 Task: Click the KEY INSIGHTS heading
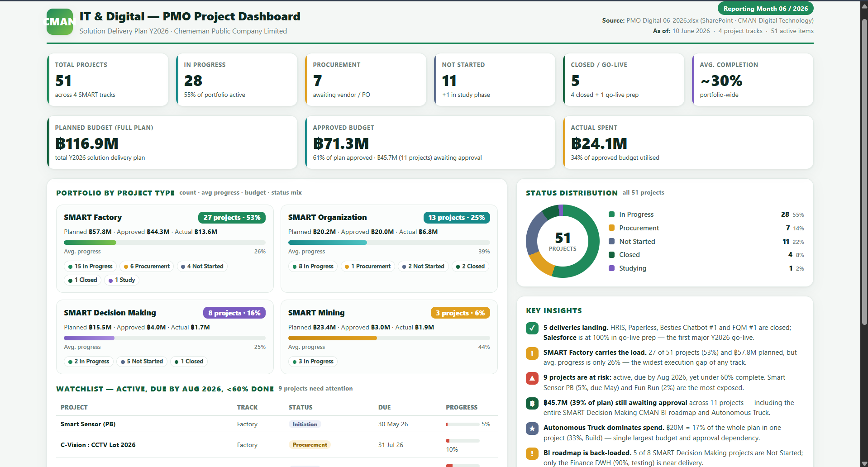[554, 311]
